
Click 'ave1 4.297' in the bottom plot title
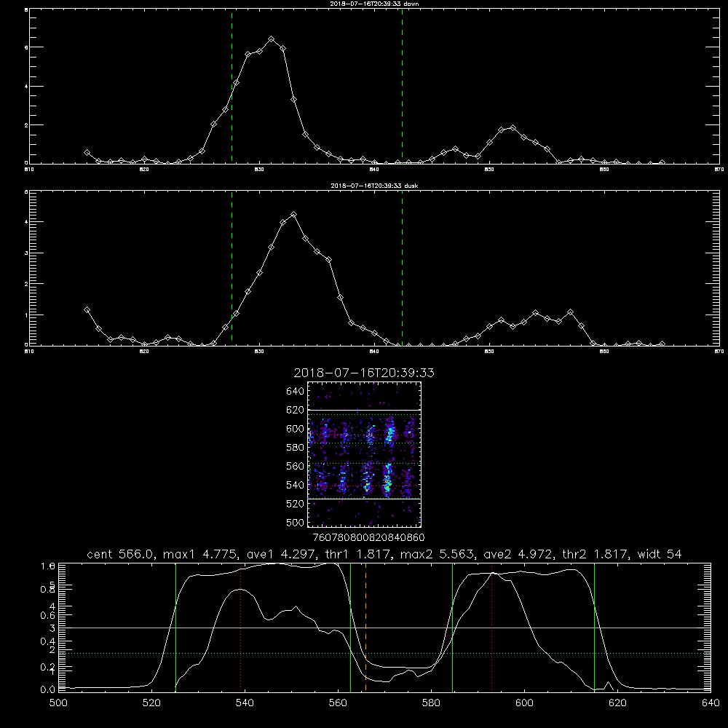(x=281, y=554)
